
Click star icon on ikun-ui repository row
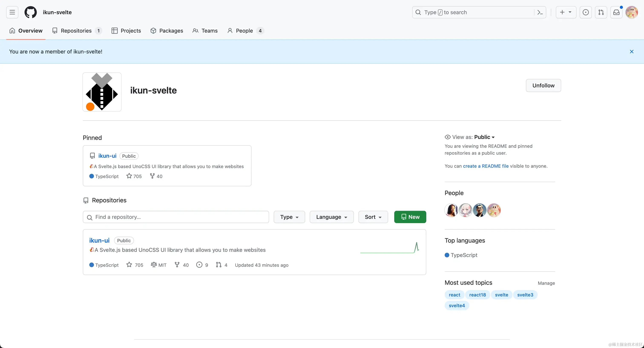129,265
